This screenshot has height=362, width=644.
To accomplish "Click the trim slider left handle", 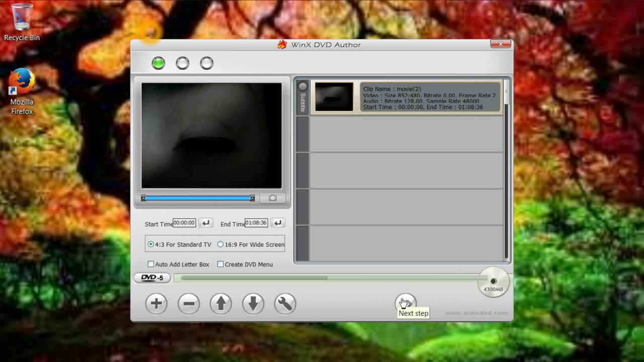I will tap(143, 198).
